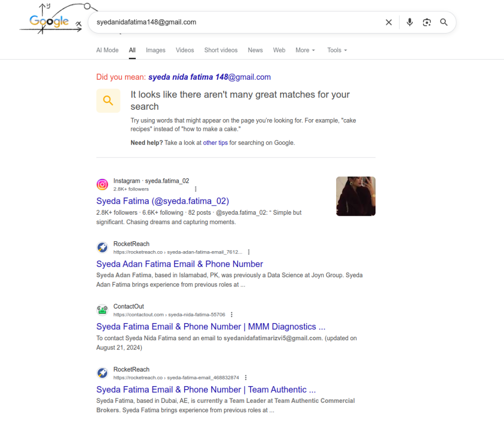Open the three-dot menu on the ContactOut result
The height and width of the screenshot is (423, 504).
[x=231, y=314]
